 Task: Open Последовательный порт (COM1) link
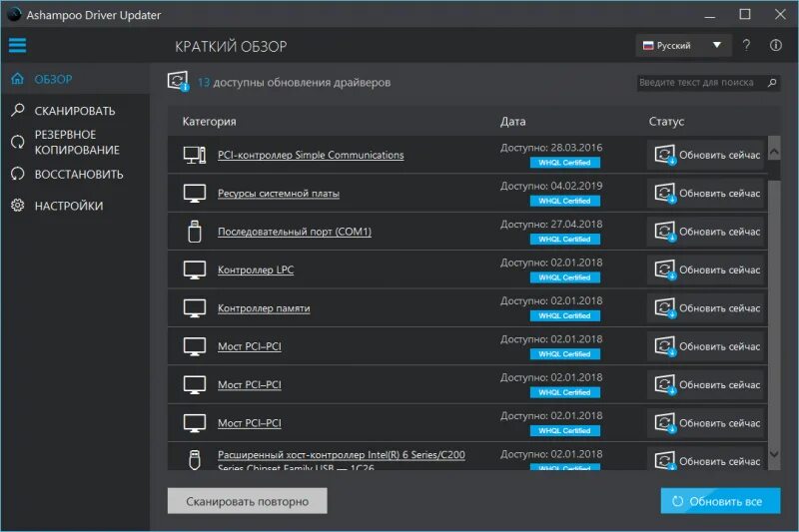[x=295, y=232]
